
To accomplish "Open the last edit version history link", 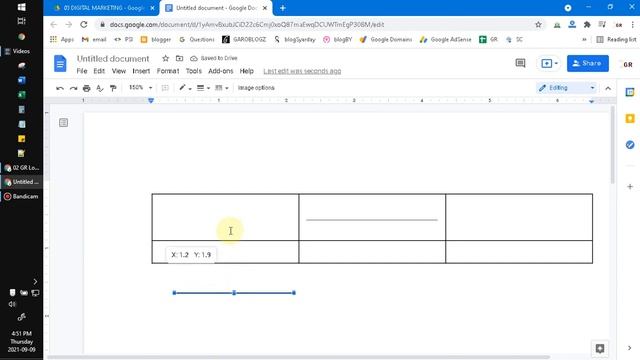I will [302, 71].
